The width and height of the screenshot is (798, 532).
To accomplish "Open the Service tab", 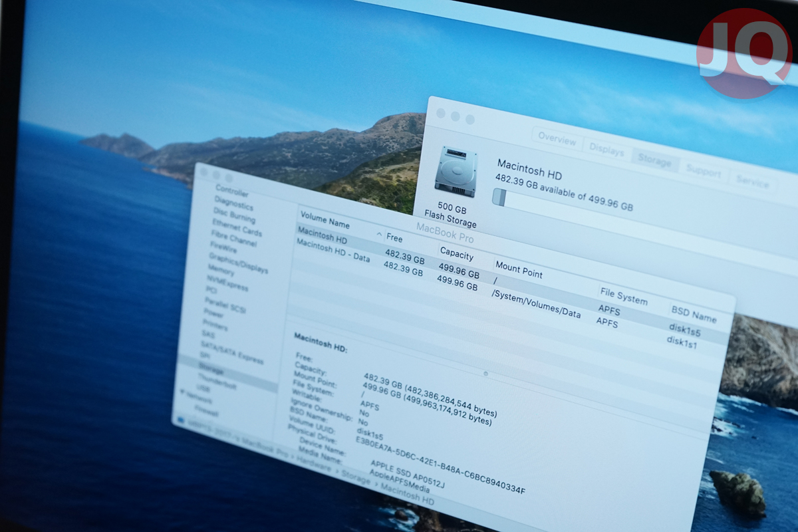I will 751,182.
